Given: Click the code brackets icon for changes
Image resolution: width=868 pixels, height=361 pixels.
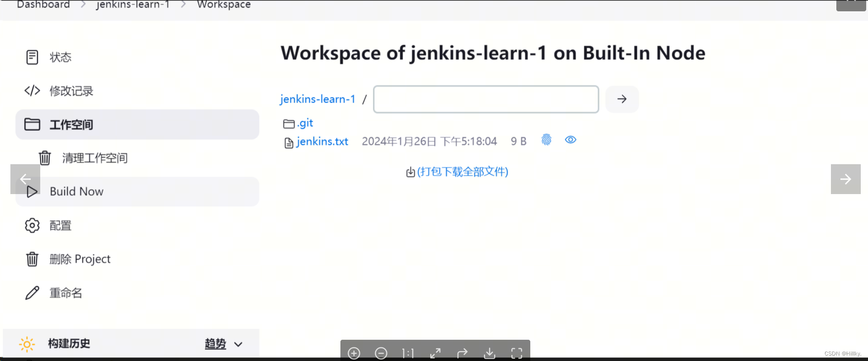Looking at the screenshot, I should pos(32,90).
